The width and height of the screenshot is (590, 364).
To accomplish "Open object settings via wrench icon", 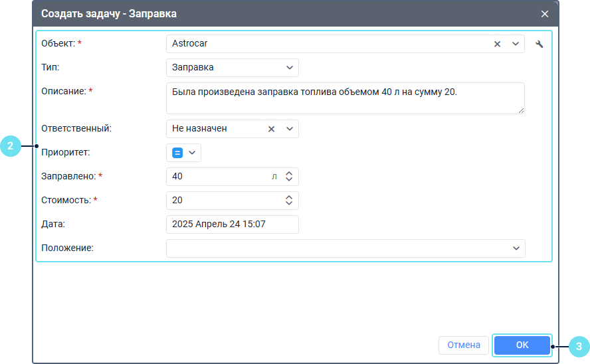I will click(x=540, y=44).
